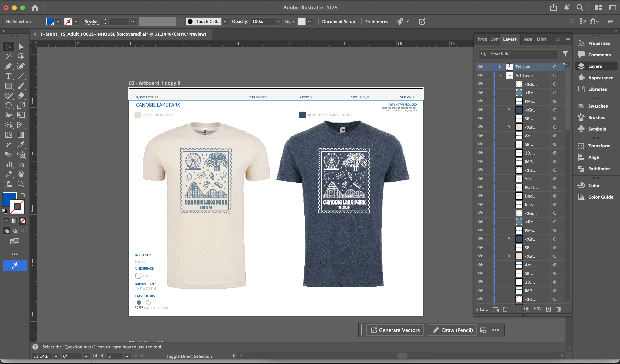Expand the Tri-Loc layer
Image resolution: width=620 pixels, height=364 pixels.
coord(499,67)
